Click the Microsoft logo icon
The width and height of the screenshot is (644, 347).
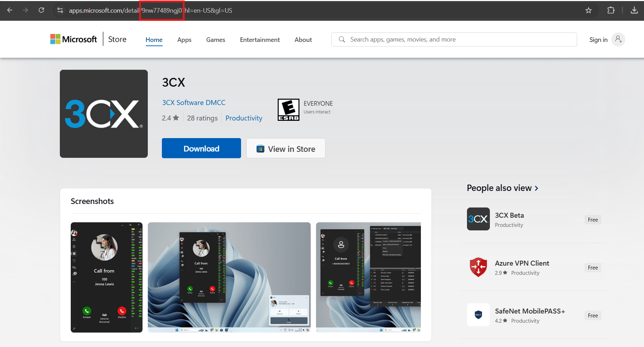(x=55, y=39)
